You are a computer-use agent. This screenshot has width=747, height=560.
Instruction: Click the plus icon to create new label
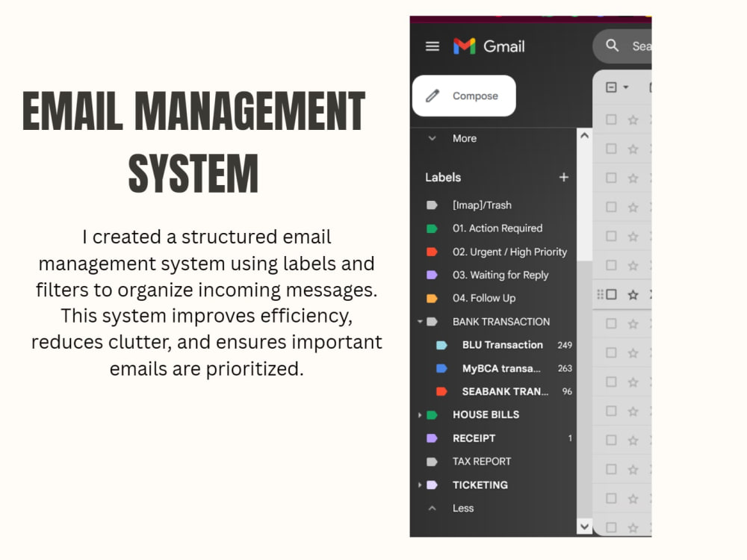(x=563, y=177)
